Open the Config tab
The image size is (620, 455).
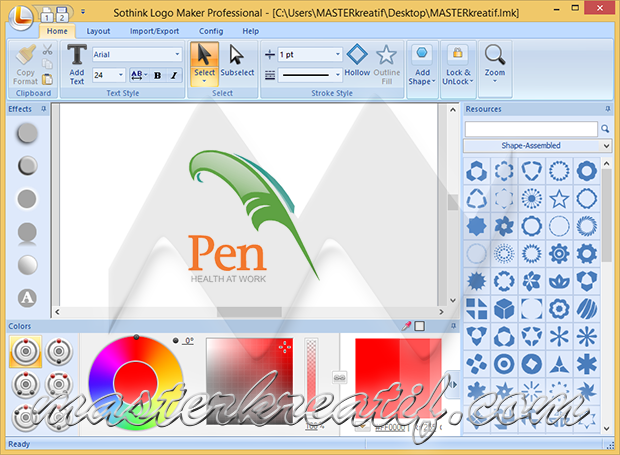[211, 31]
